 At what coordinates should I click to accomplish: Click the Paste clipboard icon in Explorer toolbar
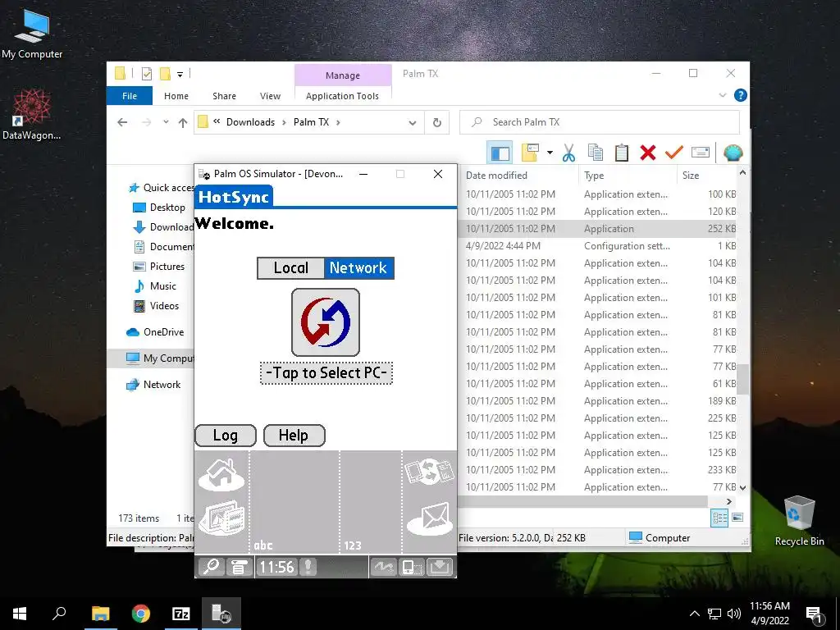click(x=622, y=153)
